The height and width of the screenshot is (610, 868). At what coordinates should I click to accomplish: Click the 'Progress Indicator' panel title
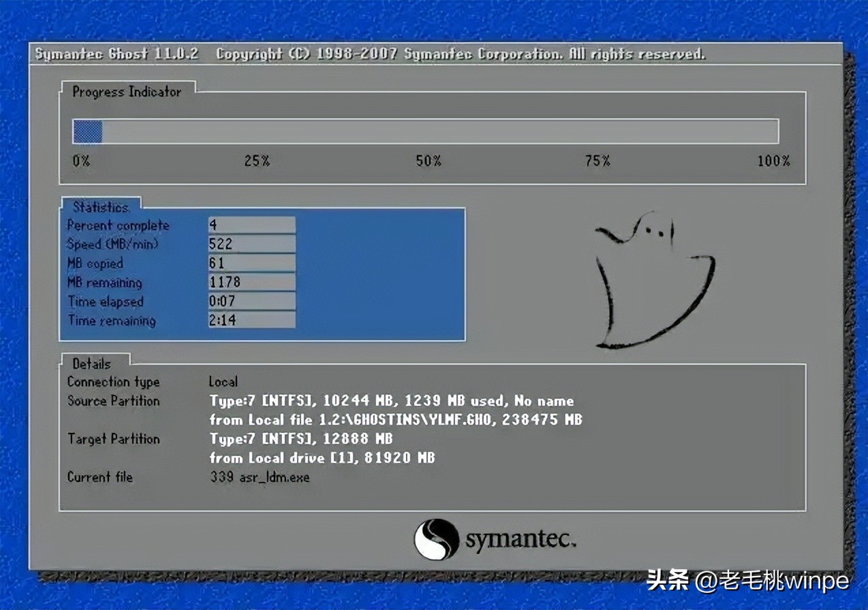pos(127,92)
